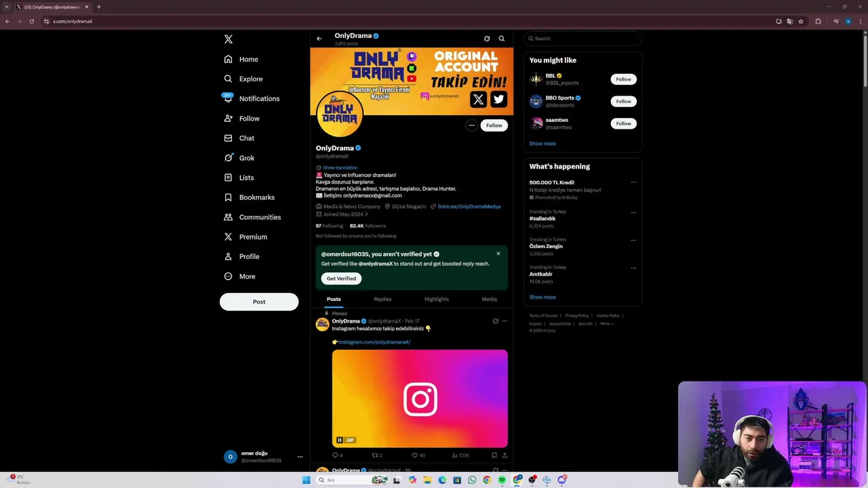Follow BBO Sports in You might like
868x488 pixels.
tap(623, 102)
